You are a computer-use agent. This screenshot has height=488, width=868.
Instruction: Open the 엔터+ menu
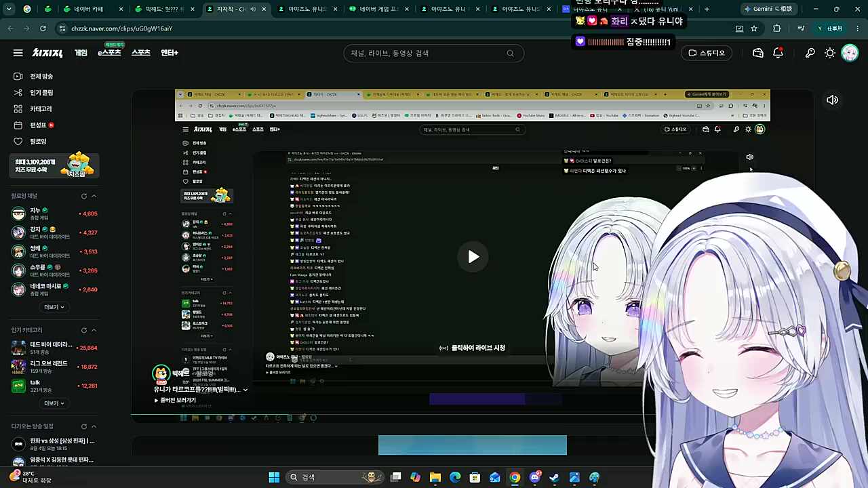coord(170,53)
